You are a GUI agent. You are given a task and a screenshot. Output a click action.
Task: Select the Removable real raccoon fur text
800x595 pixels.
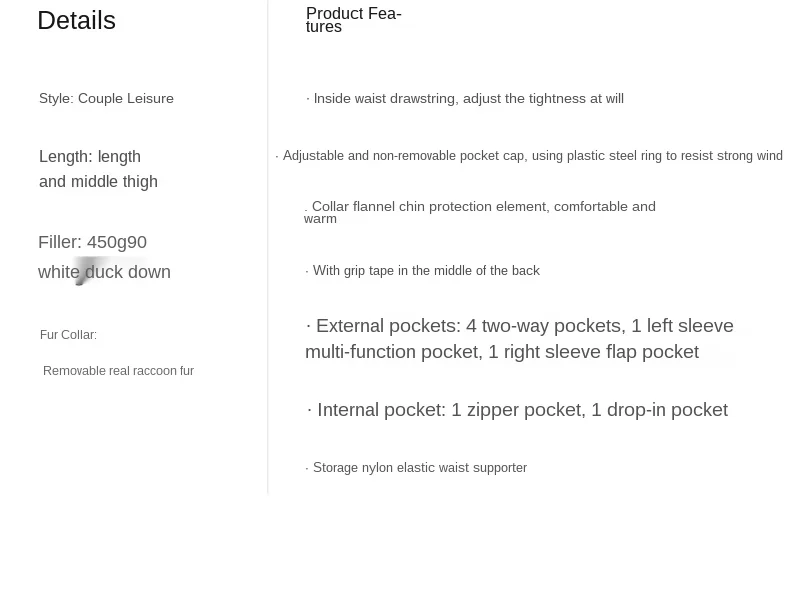click(118, 371)
